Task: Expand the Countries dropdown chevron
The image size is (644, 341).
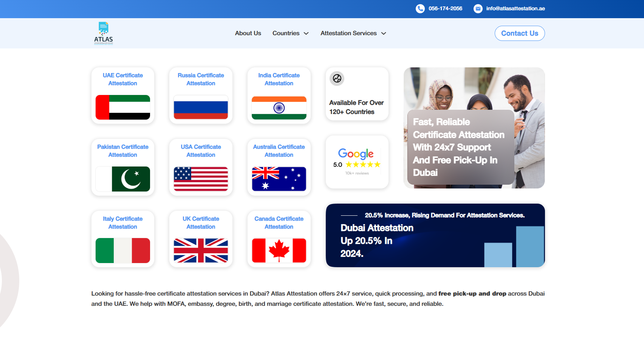Action: point(306,34)
